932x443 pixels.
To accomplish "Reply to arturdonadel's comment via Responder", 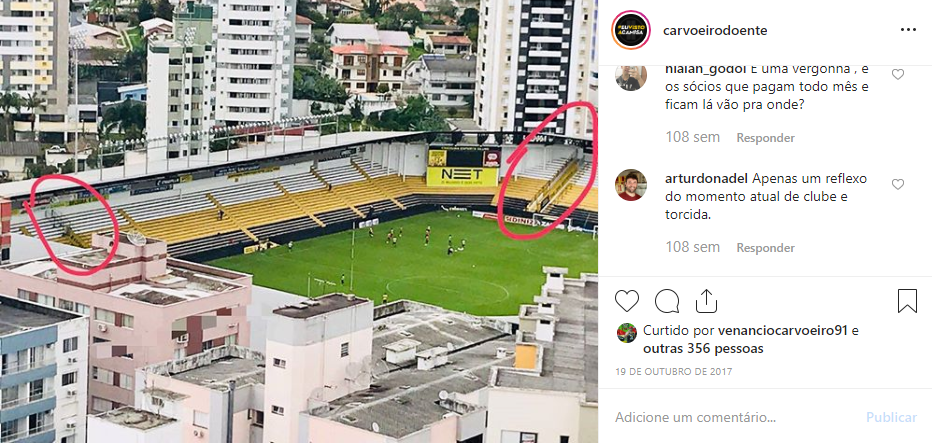I will (x=766, y=248).
